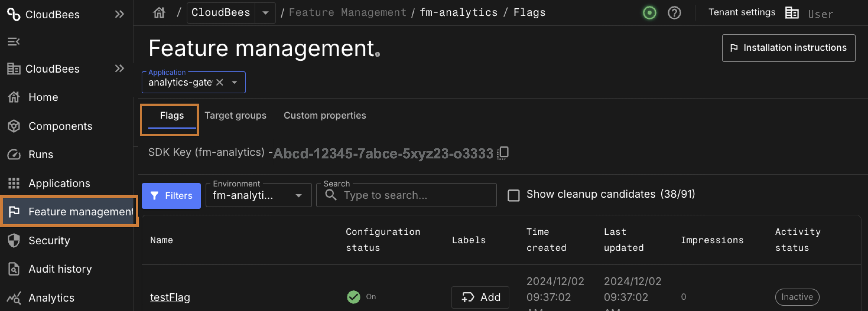
Task: Open the testFlag flag link
Action: tap(170, 297)
